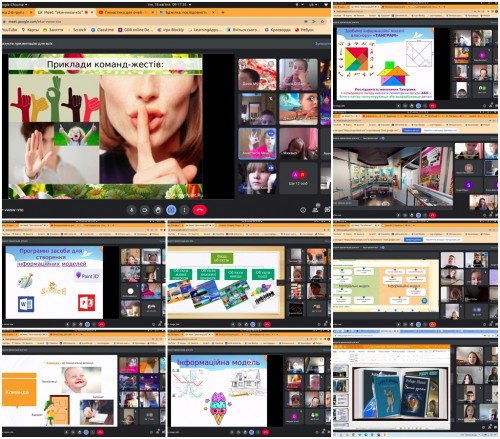Open the 'Заняття' bookmark
The width and height of the screenshot is (500, 439).
pyautogui.click(x=53, y=30)
